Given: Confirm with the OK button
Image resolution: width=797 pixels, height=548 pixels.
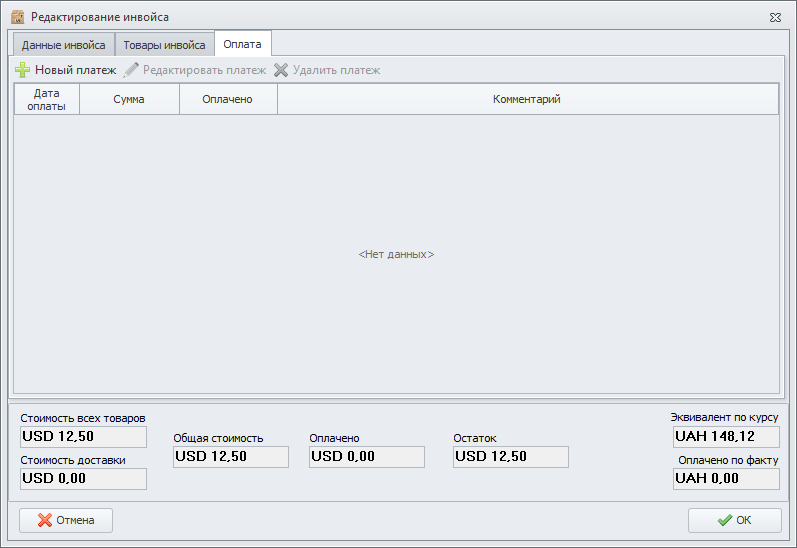Looking at the screenshot, I should [734, 520].
